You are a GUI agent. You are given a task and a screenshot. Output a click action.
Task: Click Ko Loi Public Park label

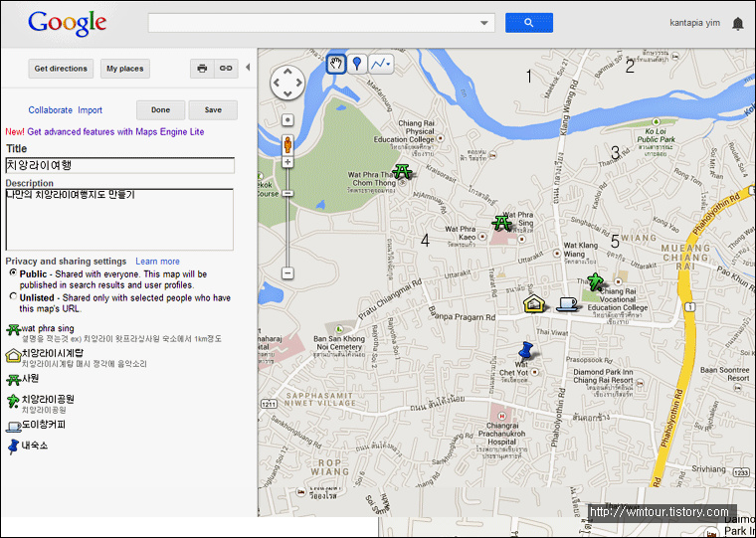(x=657, y=135)
